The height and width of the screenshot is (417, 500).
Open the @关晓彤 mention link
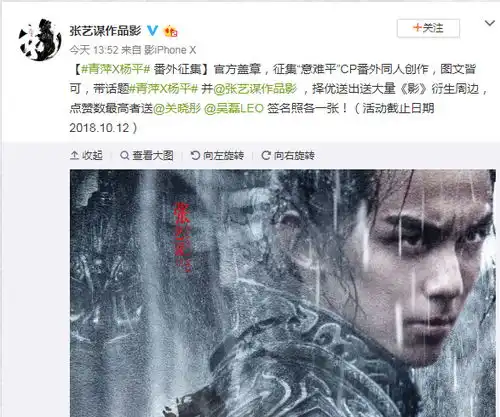coord(177,108)
